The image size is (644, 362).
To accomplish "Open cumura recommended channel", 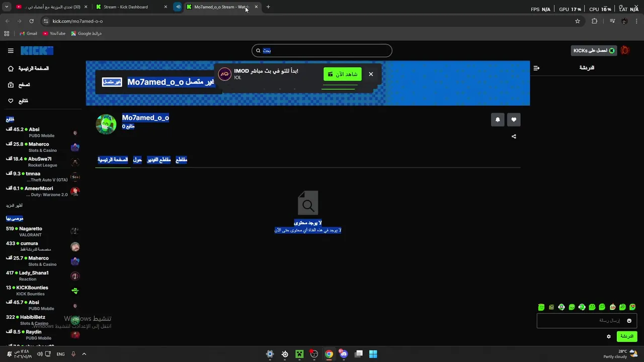I will tap(43, 246).
